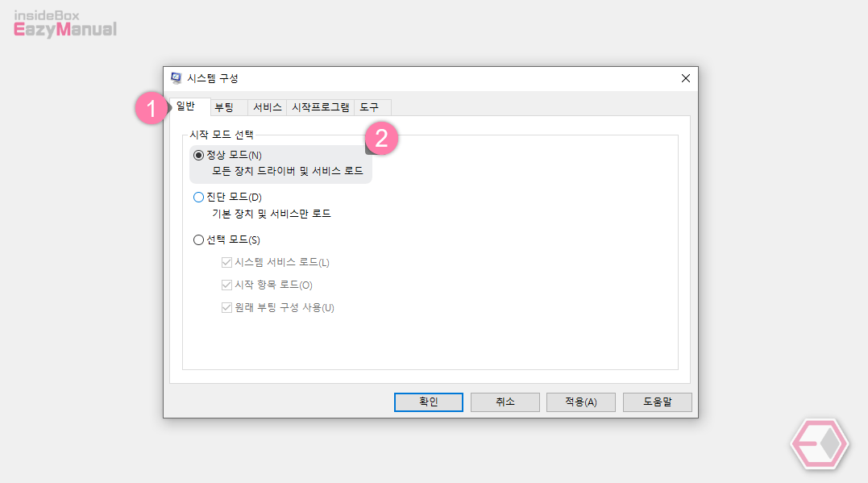The width and height of the screenshot is (868, 483).
Task: Click the 확인 button
Action: click(x=429, y=402)
